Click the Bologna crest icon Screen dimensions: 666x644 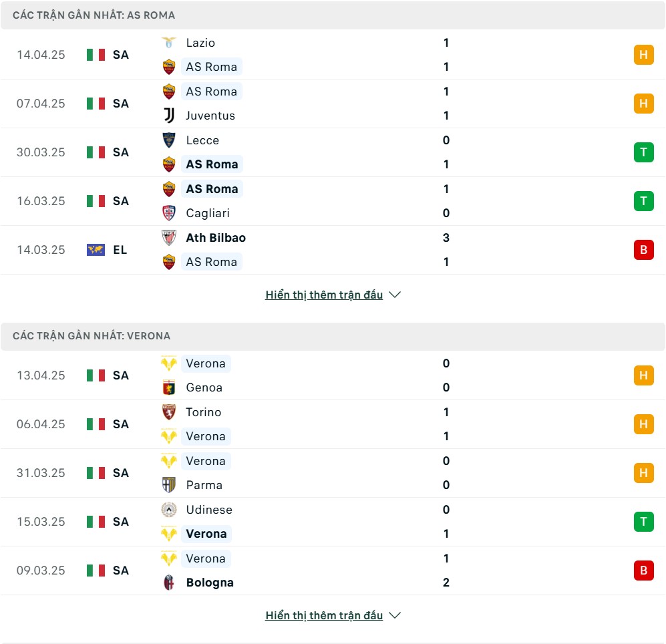[x=168, y=583]
